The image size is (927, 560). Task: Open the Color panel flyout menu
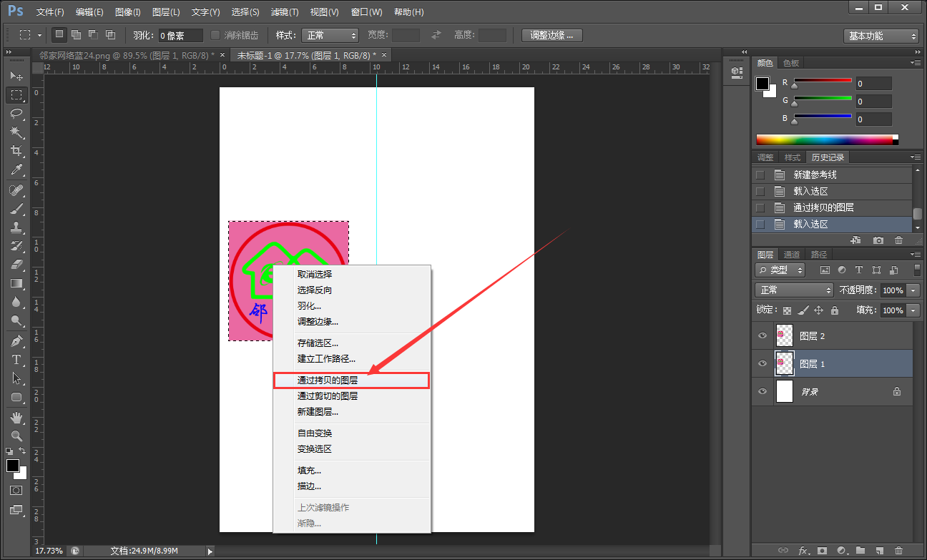(x=915, y=62)
